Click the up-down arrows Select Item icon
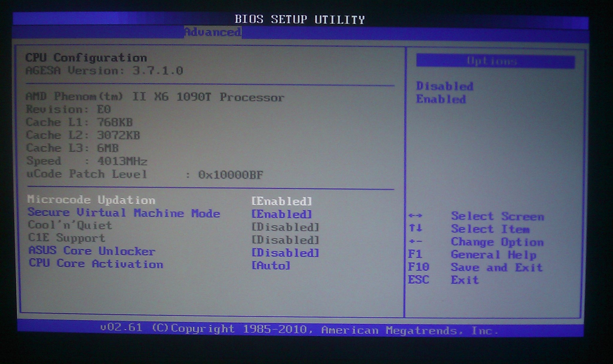Viewport: 613px width, 364px height. coord(415,228)
